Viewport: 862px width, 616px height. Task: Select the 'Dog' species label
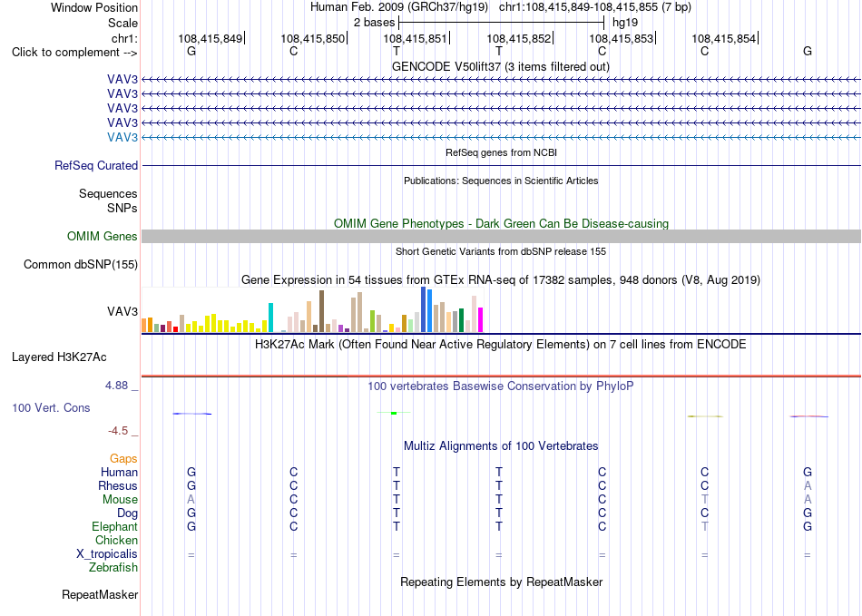(x=127, y=513)
